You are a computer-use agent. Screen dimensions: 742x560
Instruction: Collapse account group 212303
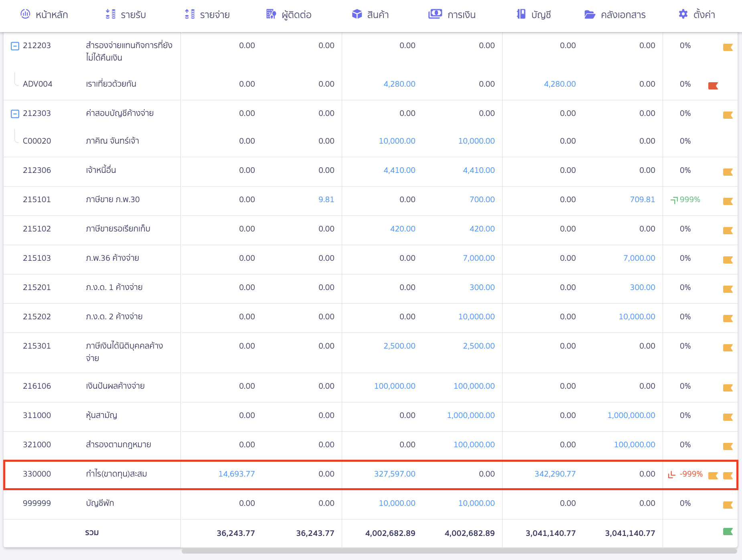point(15,114)
